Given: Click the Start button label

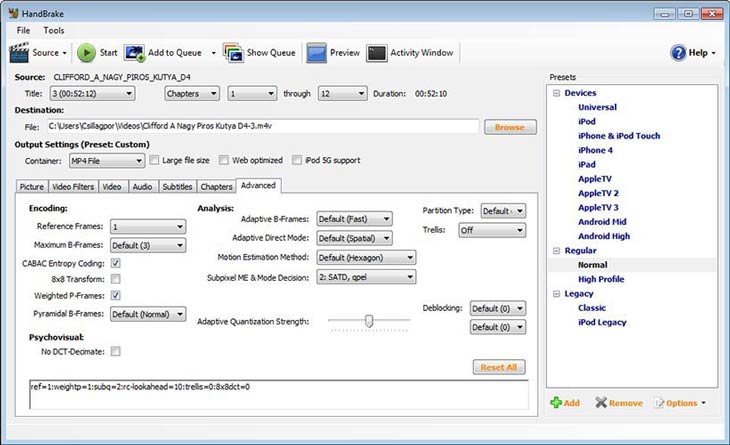Looking at the screenshot, I should click(108, 53).
